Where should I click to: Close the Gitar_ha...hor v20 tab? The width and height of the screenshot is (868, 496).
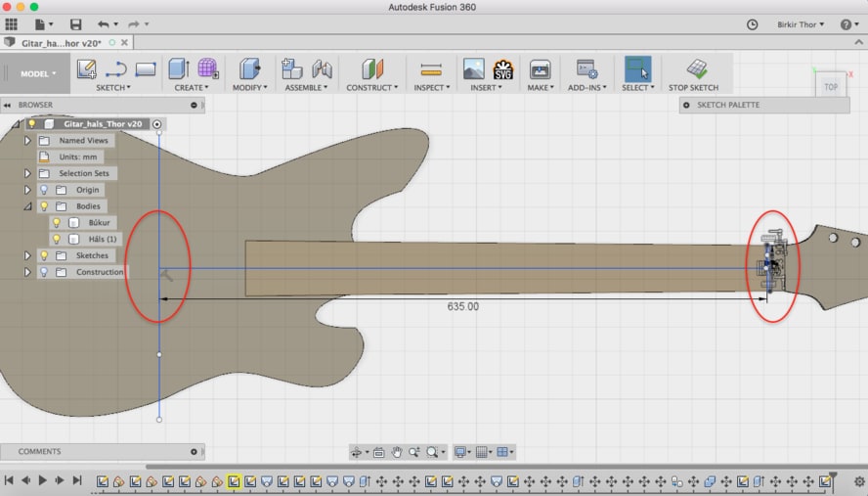tap(124, 43)
